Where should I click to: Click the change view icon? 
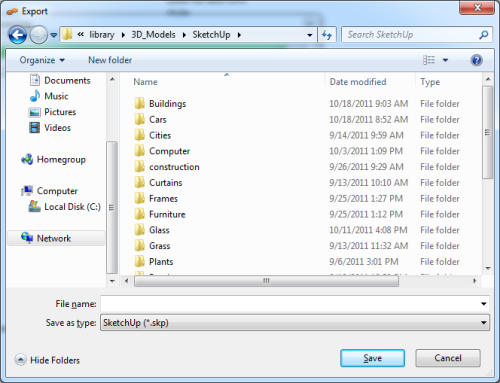point(429,60)
